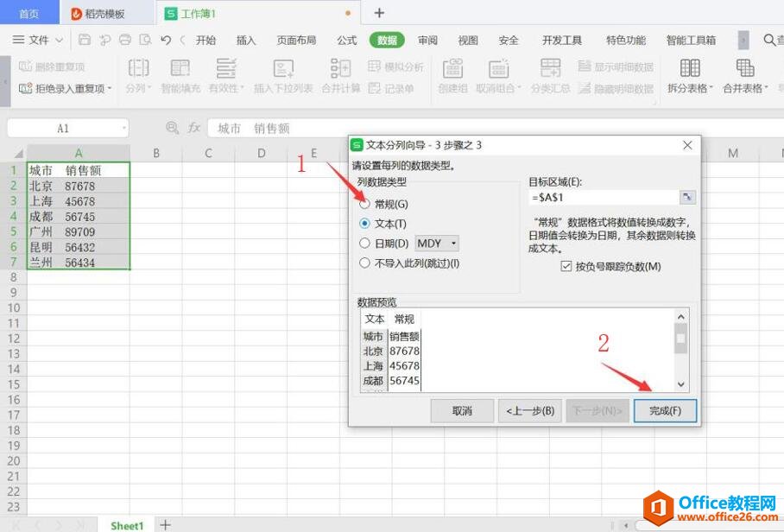Click the data preview scrollbar down arrow
This screenshot has width=784, height=532.
pos(680,384)
